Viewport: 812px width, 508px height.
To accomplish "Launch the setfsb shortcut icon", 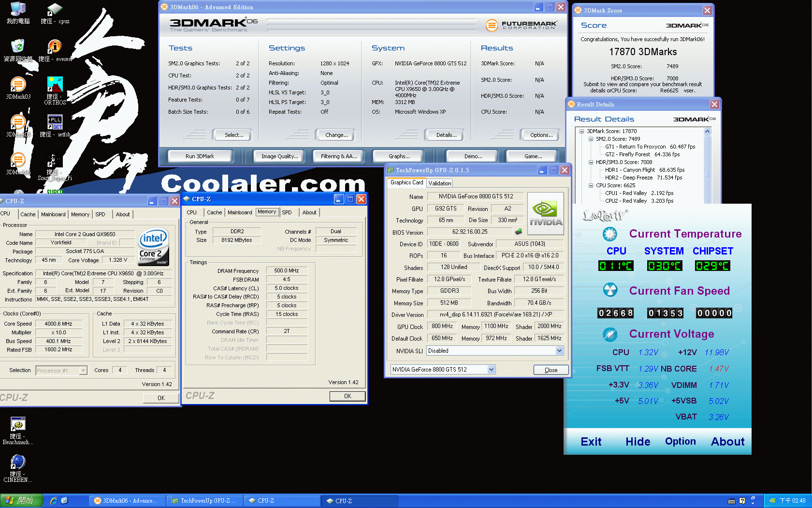I will point(55,126).
